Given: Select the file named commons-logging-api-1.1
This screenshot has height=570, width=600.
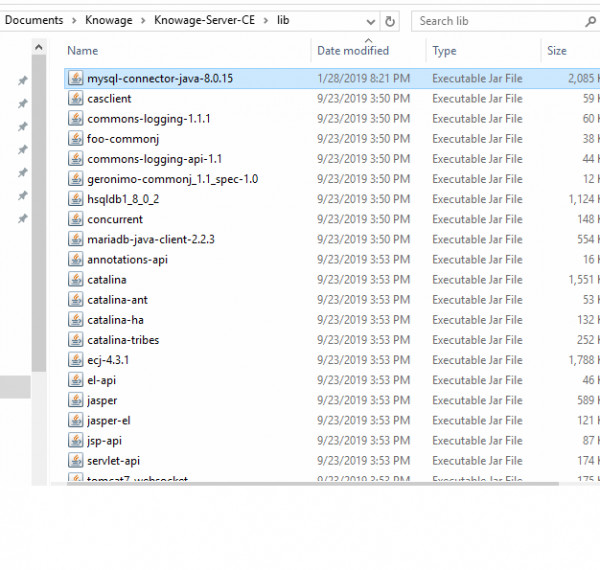Looking at the screenshot, I should pos(155,159).
